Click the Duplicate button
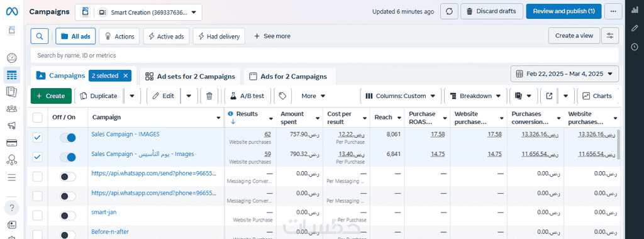The image size is (644, 239). pos(99,96)
